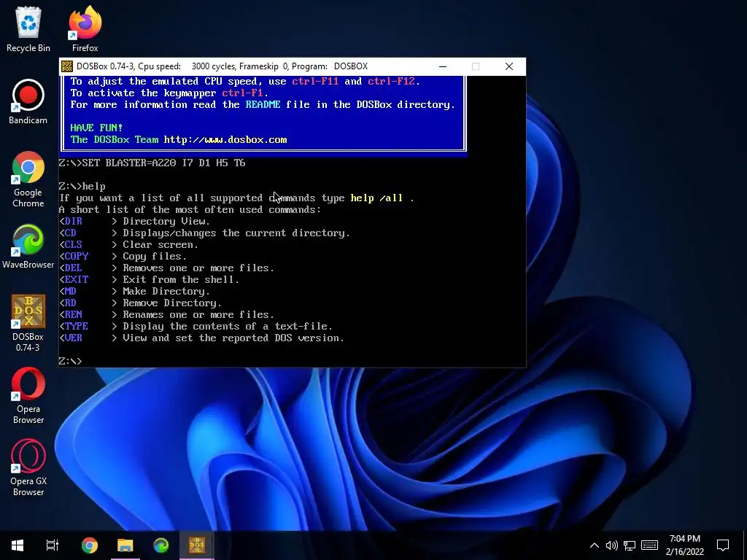Click the CD command in help list

click(x=71, y=233)
